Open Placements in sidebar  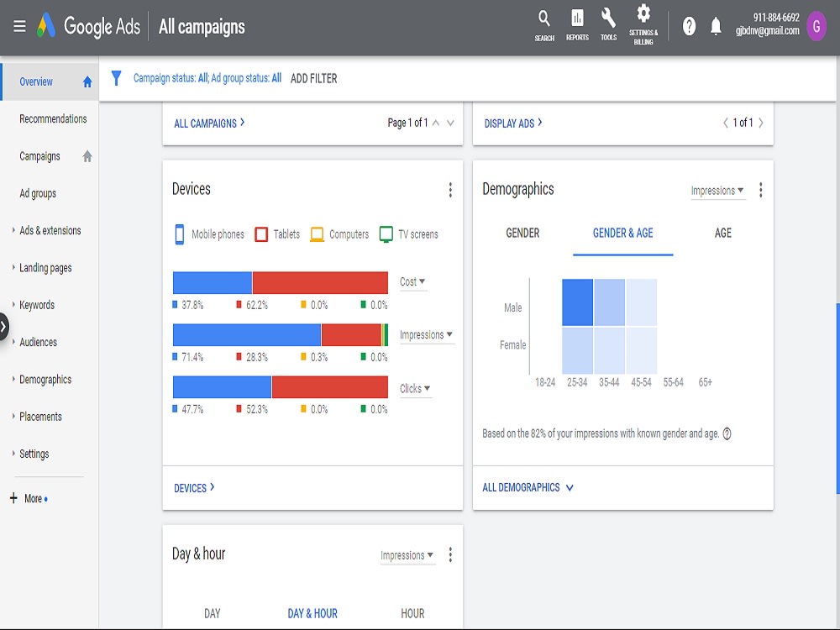40,417
